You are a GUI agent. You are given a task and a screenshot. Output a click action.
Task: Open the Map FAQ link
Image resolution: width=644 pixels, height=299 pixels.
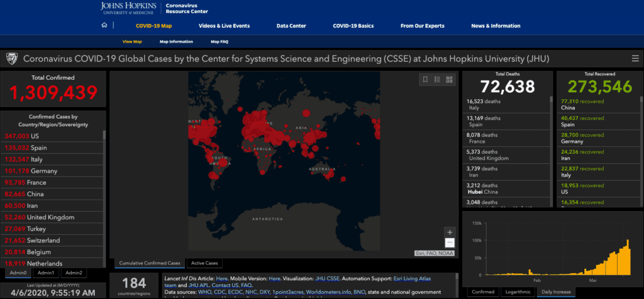pyautogui.click(x=219, y=41)
